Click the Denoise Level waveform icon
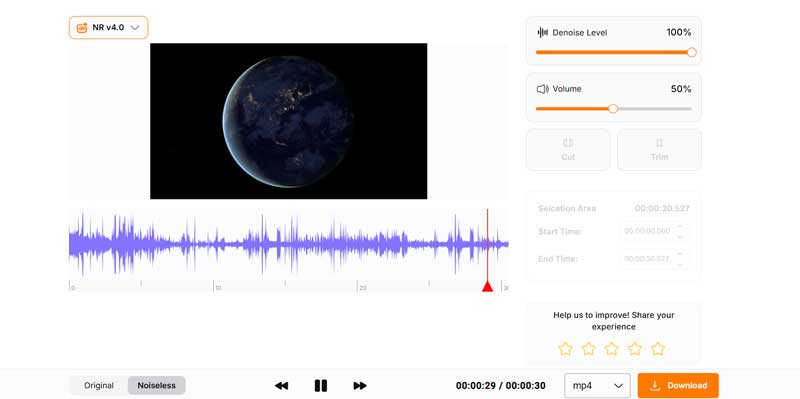 tap(542, 33)
